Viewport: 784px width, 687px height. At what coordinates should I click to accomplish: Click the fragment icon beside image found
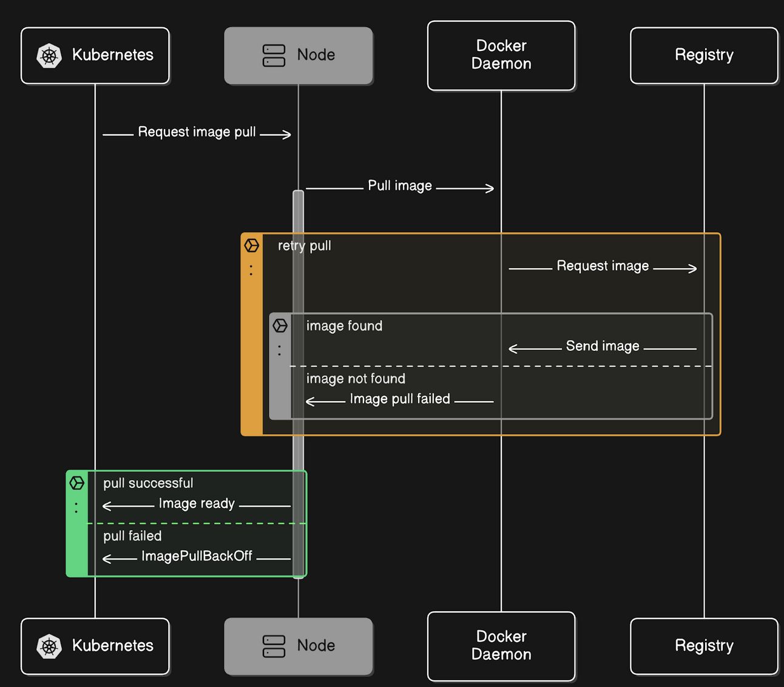(x=280, y=326)
